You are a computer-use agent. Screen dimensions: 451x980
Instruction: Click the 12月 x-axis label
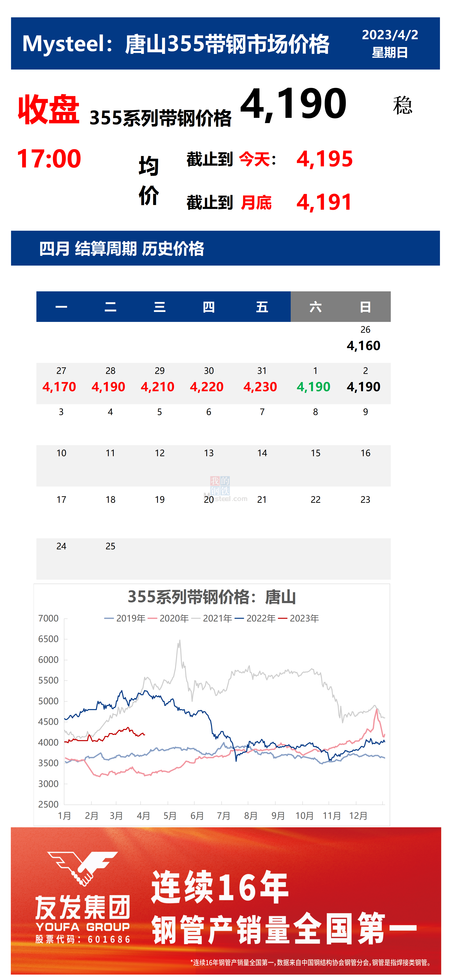(x=358, y=816)
